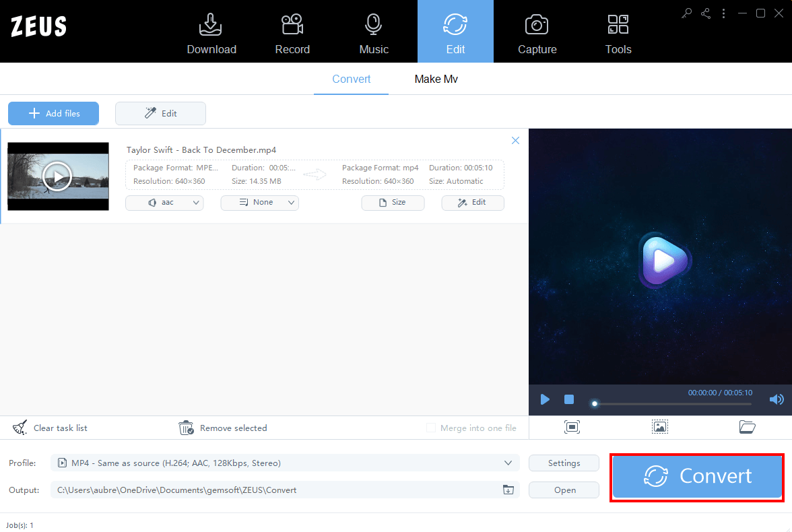Click the file name Taylor Swift - Back To December.mp4
Screen dimensions: 792x532
pyautogui.click(x=201, y=149)
